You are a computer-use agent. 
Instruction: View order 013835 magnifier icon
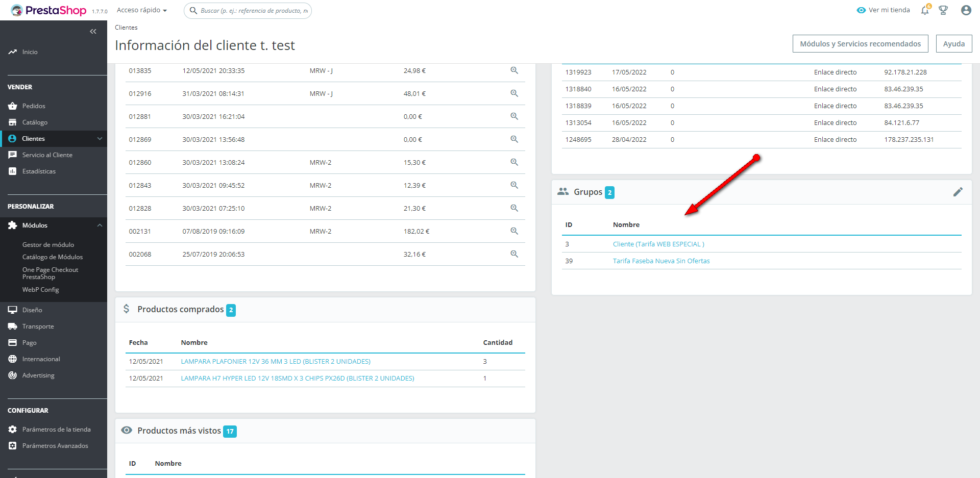[514, 70]
